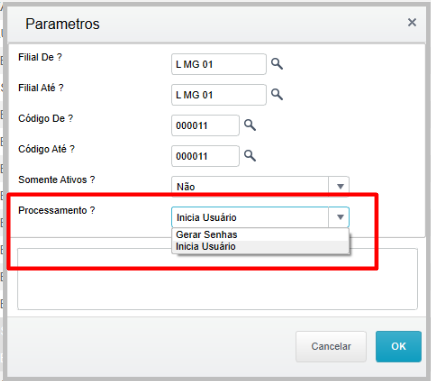Image resolution: width=431 pixels, height=381 pixels.
Task: Collapse the Processamento dropdown arrow
Action: click(x=340, y=217)
